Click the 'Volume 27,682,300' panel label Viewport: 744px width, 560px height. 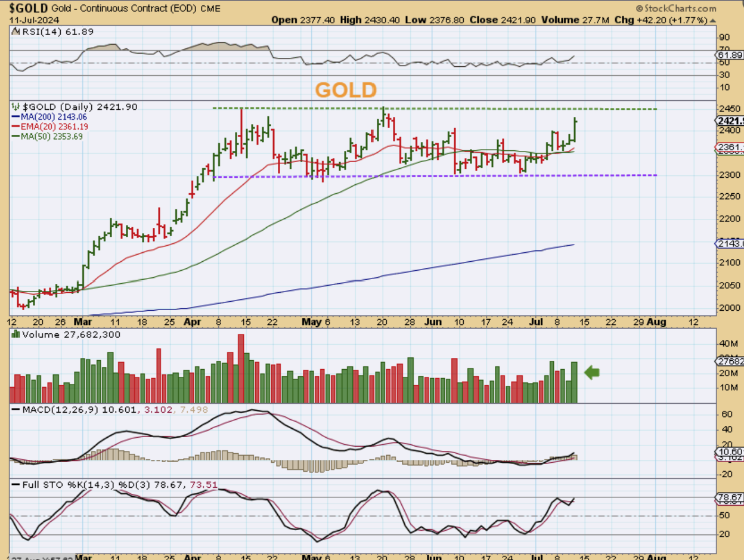(71, 335)
